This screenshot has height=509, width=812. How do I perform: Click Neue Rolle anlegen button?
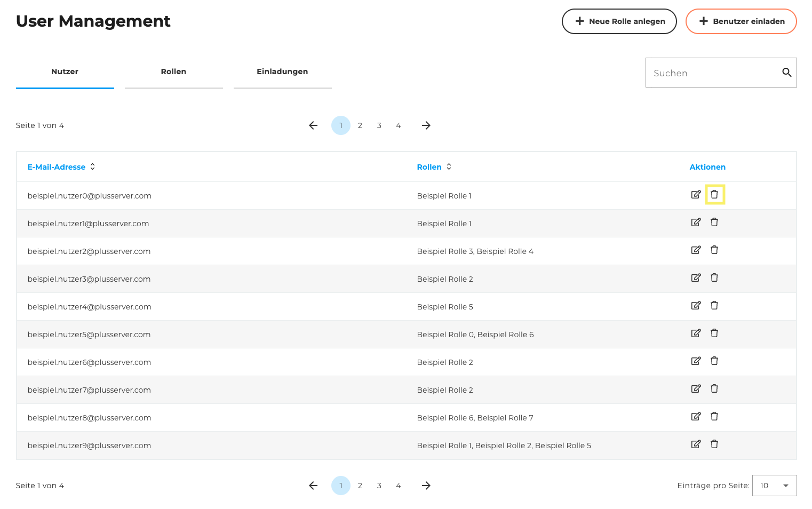pos(619,21)
